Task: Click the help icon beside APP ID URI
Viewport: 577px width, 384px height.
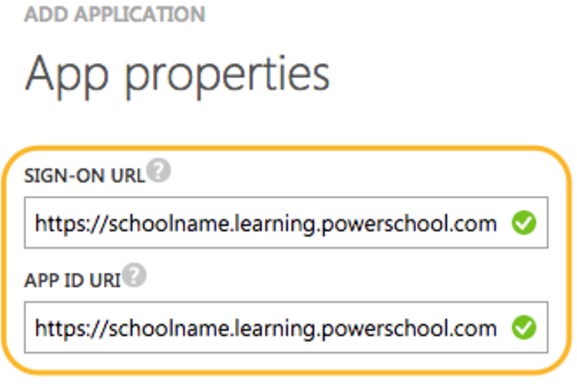Action: pyautogui.click(x=134, y=275)
